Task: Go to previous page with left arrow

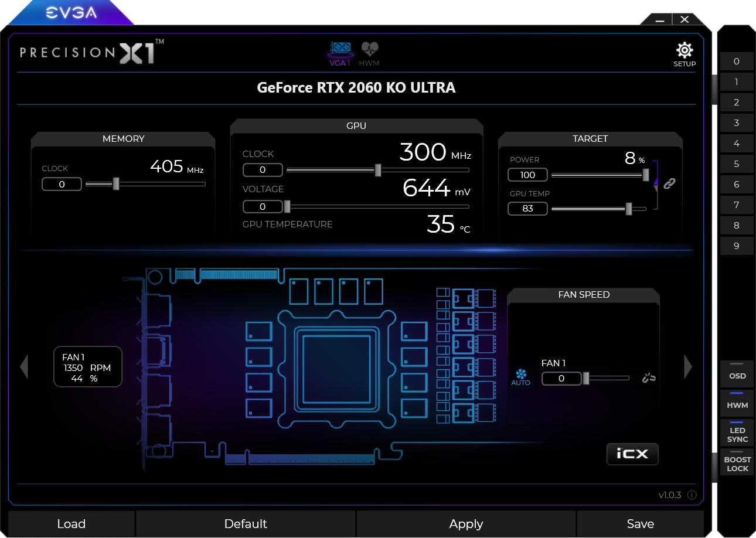Action: click(24, 366)
